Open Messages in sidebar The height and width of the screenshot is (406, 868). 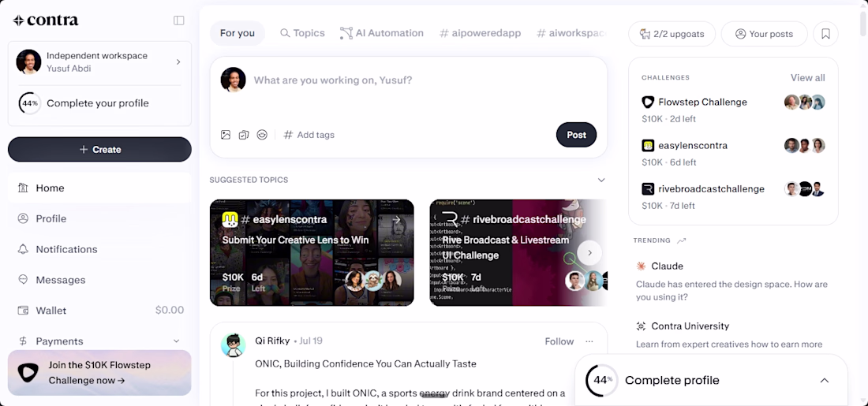coord(99,280)
